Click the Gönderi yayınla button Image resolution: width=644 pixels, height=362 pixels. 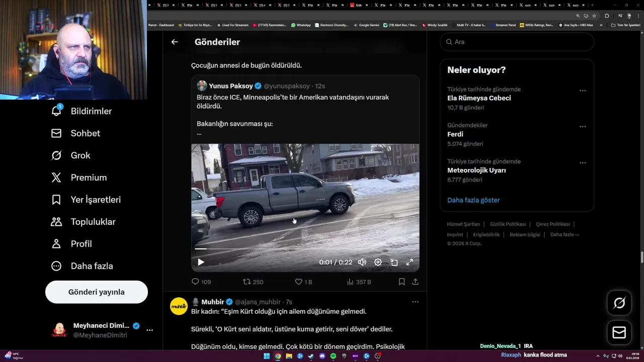point(97,292)
